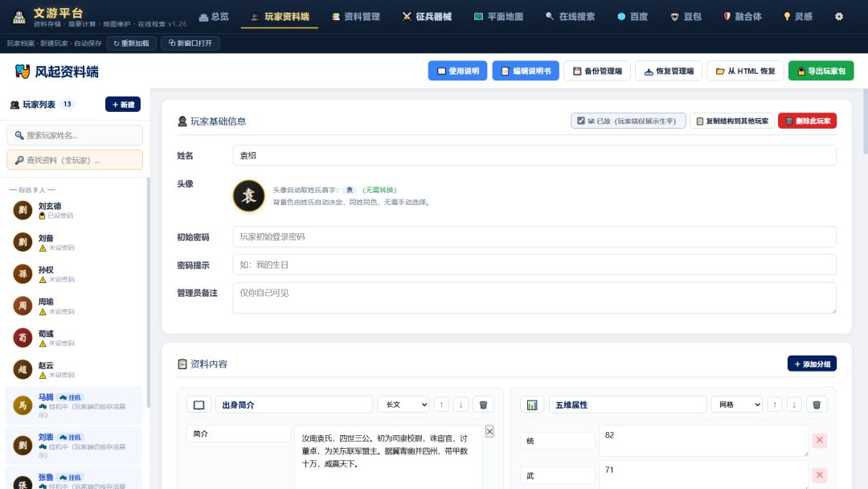Move 出身简介 group down
The height and width of the screenshot is (489, 868).
pyautogui.click(x=461, y=405)
